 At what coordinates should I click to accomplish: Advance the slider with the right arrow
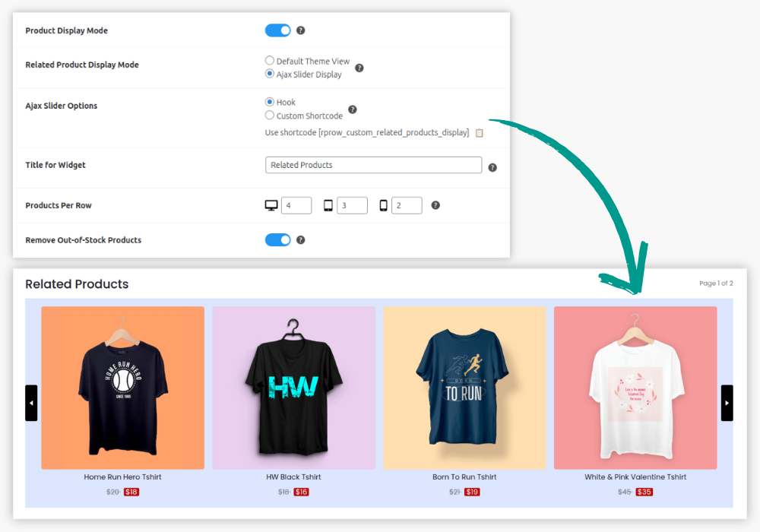(727, 403)
